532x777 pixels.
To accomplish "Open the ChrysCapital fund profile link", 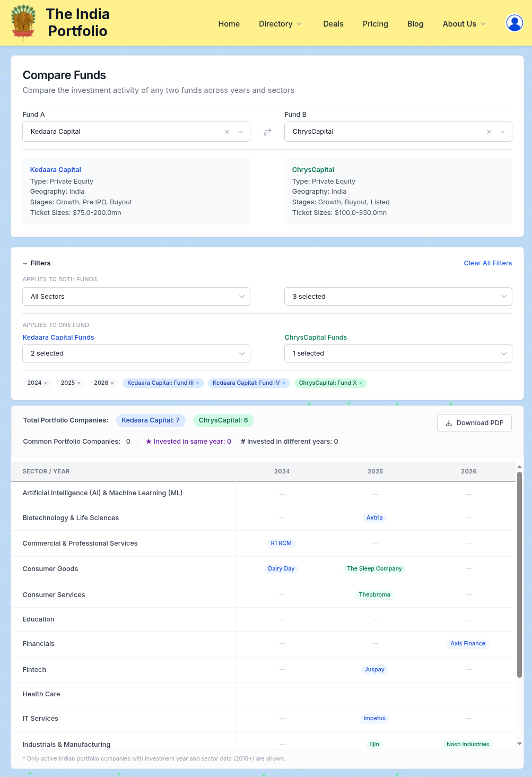I will (313, 170).
